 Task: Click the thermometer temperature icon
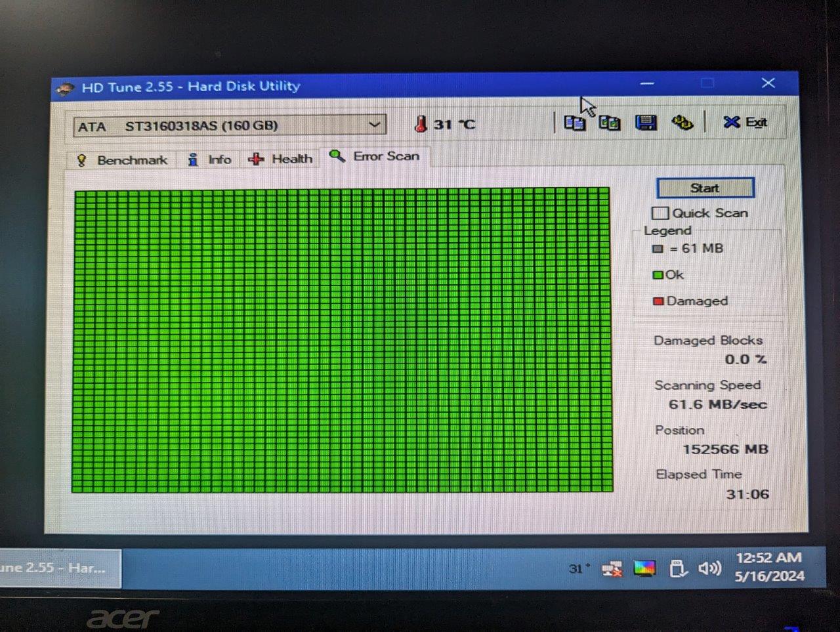point(421,123)
